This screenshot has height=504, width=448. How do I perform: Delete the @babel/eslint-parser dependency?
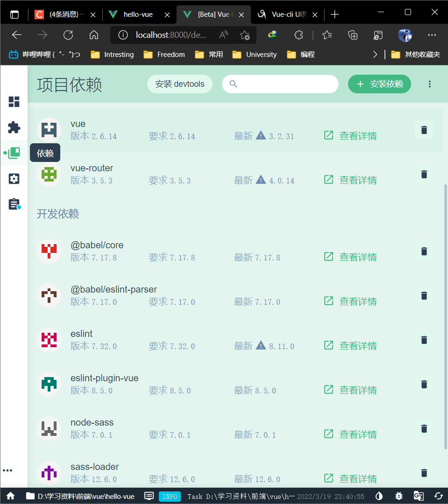(x=424, y=296)
